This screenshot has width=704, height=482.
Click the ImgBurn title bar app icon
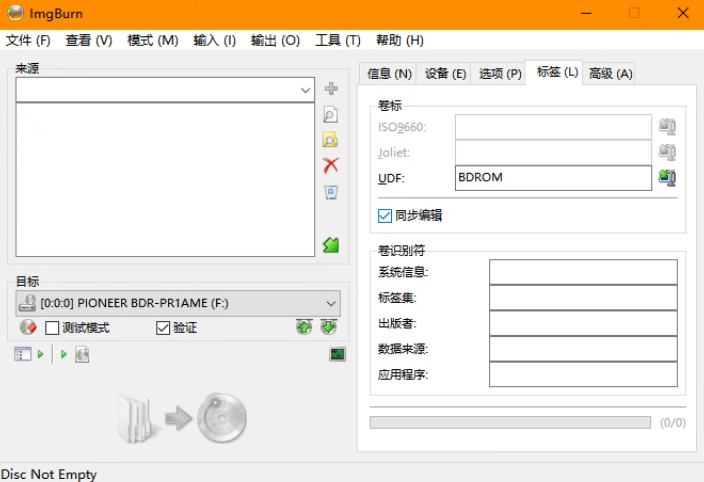click(x=15, y=13)
